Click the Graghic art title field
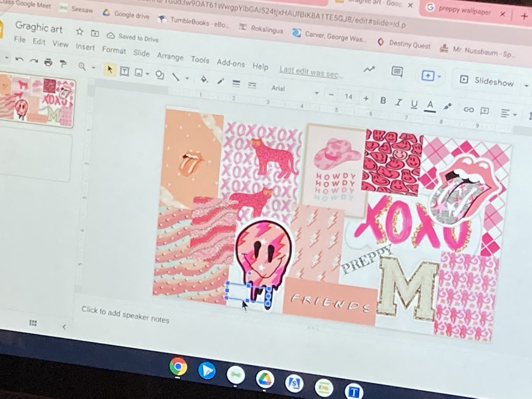This screenshot has width=532, height=399. coord(39,27)
